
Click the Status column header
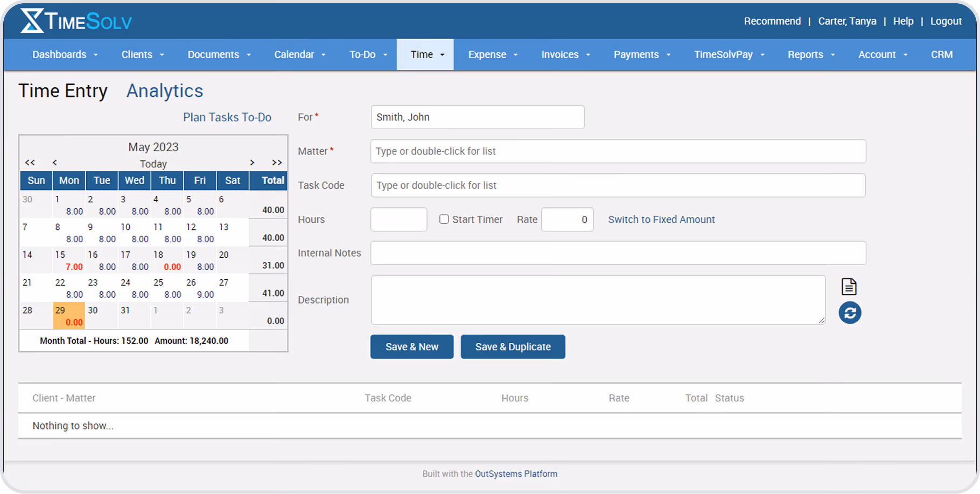pyautogui.click(x=730, y=398)
